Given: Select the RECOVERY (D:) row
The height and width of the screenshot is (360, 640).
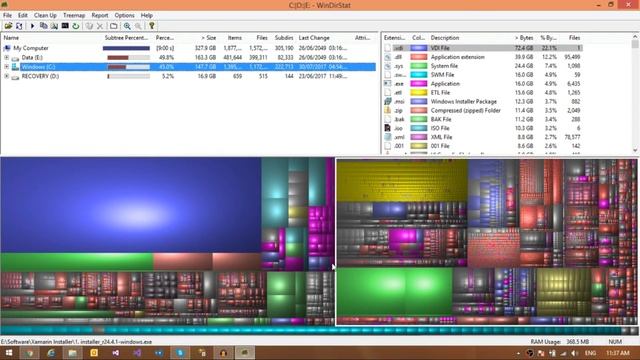Looking at the screenshot, I should 189,76.
